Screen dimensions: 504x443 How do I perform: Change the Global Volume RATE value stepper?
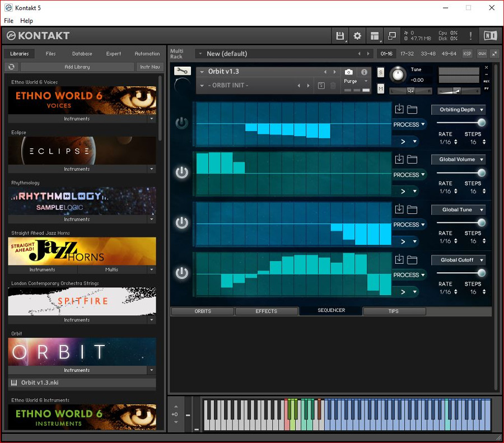tap(455, 192)
